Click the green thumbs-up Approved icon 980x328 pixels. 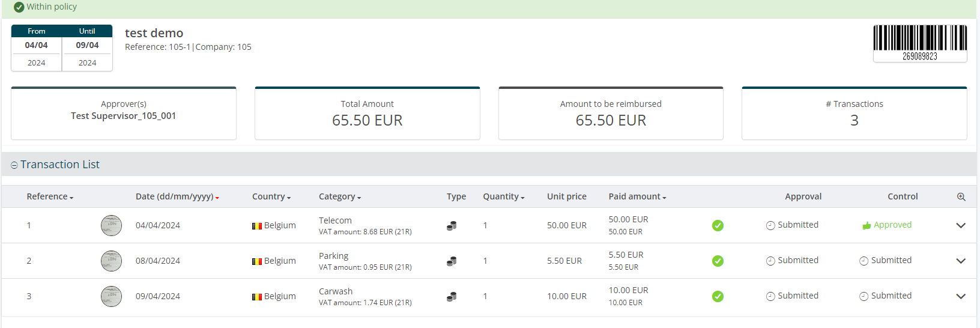(x=867, y=225)
